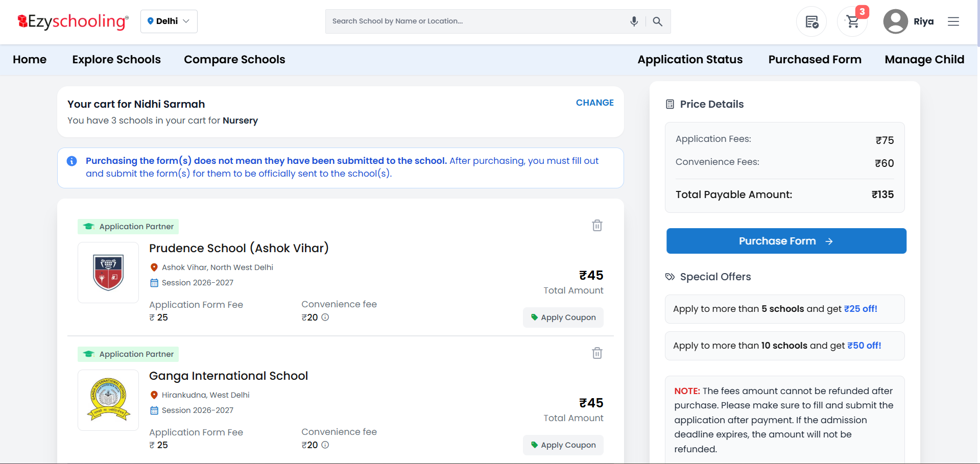Screen dimensions: 980x464
Task: Open the Delhi city dropdown
Action: (x=169, y=21)
